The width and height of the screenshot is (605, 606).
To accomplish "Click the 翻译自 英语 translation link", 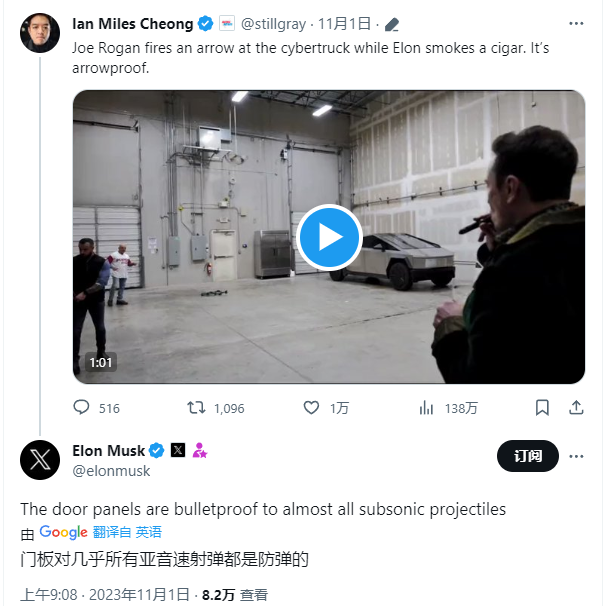I will point(126,533).
